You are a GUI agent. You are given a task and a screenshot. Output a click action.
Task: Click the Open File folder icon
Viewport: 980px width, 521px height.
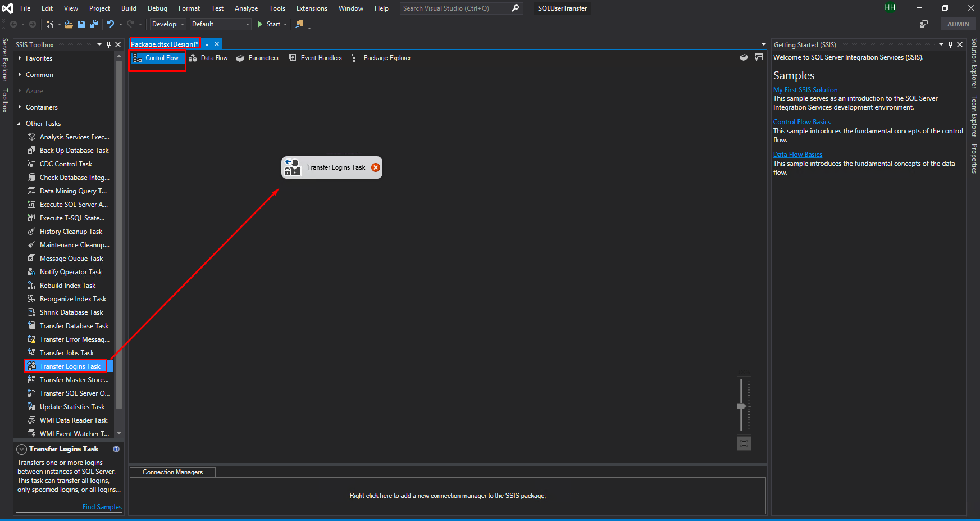69,24
